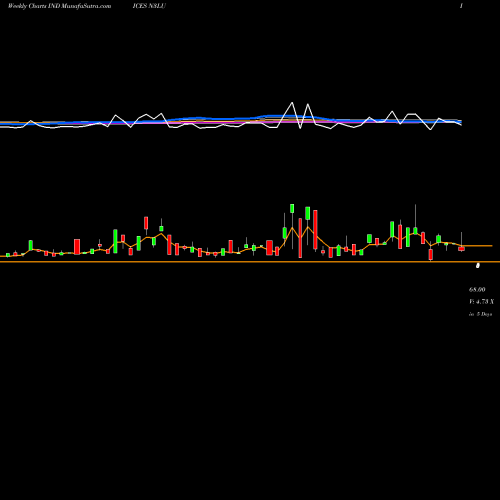Select the deepest dip of the white indicator line
Image resolution: width=500 pixels, height=500 pixels.
point(431,129)
